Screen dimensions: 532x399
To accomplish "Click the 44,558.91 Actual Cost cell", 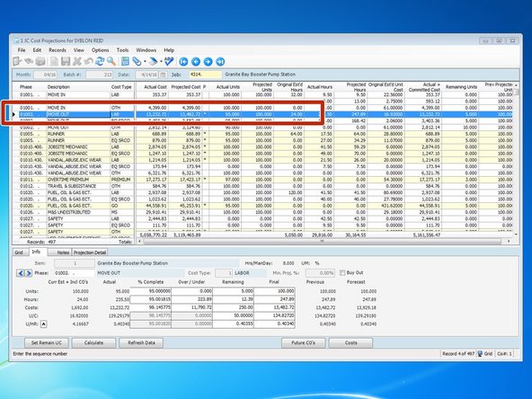I will point(153,206).
